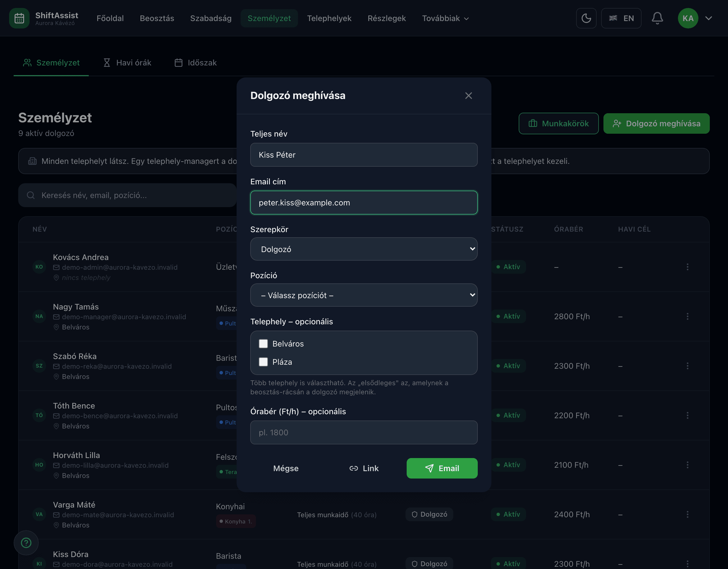Screen dimensions: 728x569
Task: Switch to the Havi órák tab
Action: 127,63
